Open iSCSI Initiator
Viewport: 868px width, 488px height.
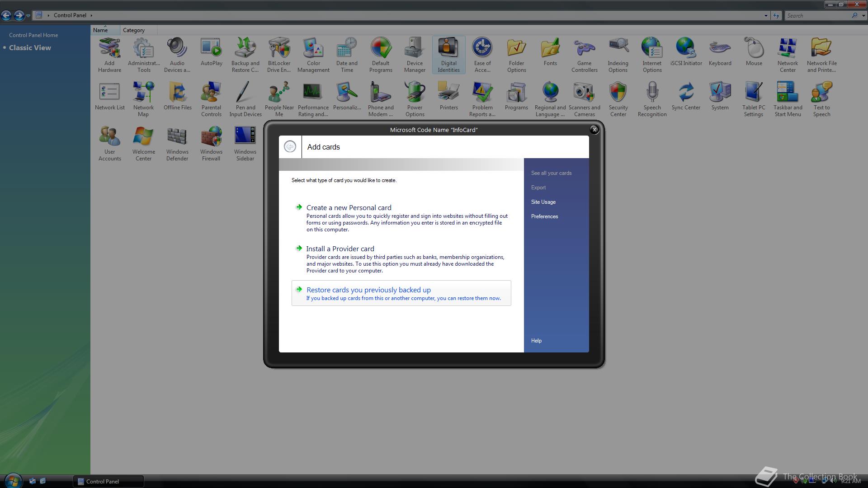tap(686, 52)
